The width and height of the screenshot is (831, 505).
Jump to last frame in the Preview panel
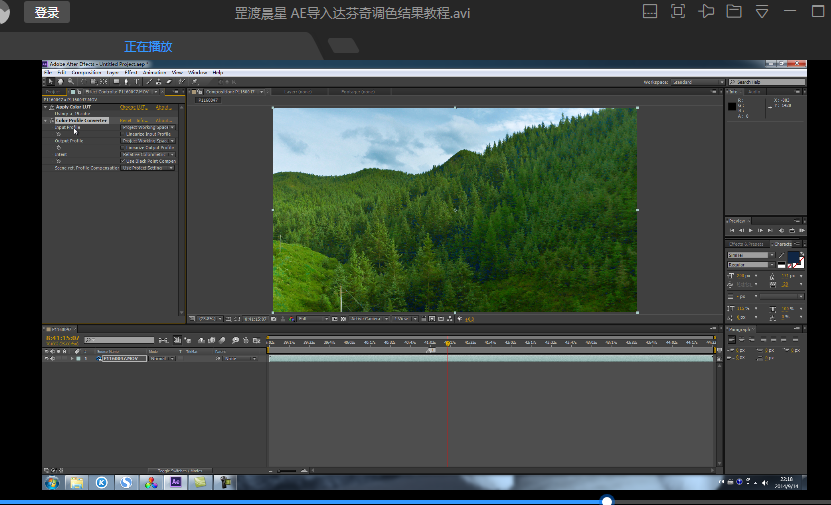tap(770, 231)
